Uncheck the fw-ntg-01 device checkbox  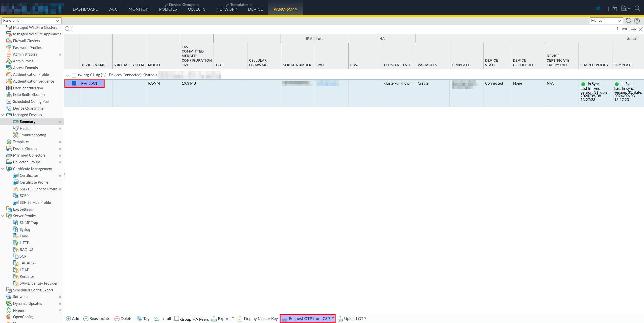point(74,83)
